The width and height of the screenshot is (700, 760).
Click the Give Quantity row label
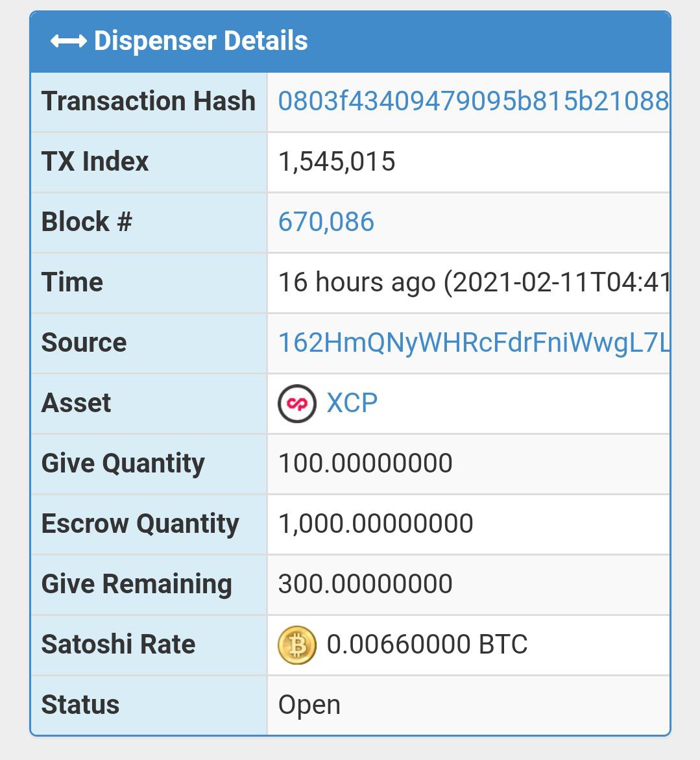(123, 464)
